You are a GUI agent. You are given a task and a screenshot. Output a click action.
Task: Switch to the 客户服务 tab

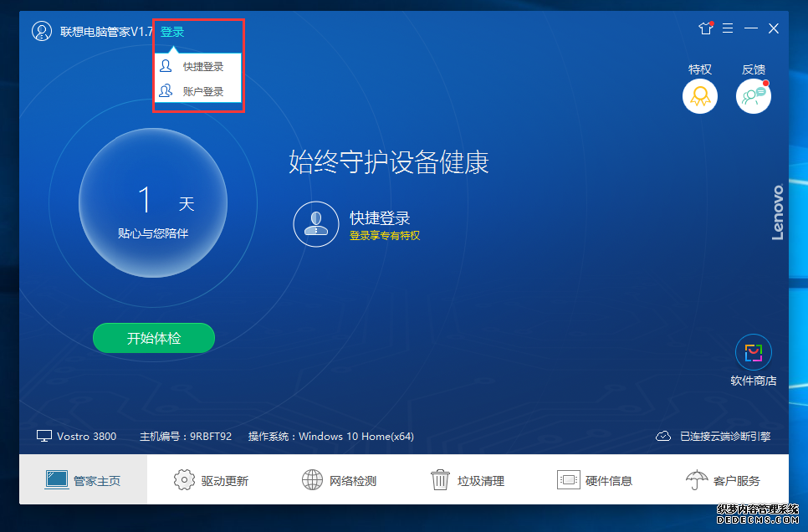click(x=724, y=479)
